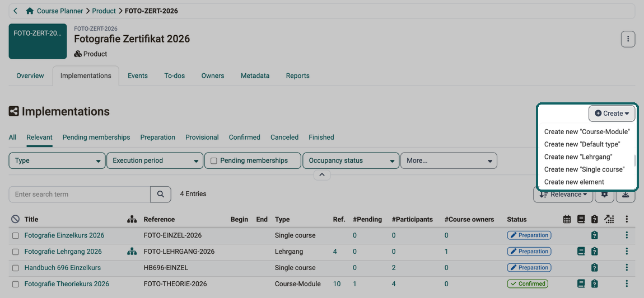Click the book column header icon
This screenshot has width=644, height=298.
[x=581, y=219]
